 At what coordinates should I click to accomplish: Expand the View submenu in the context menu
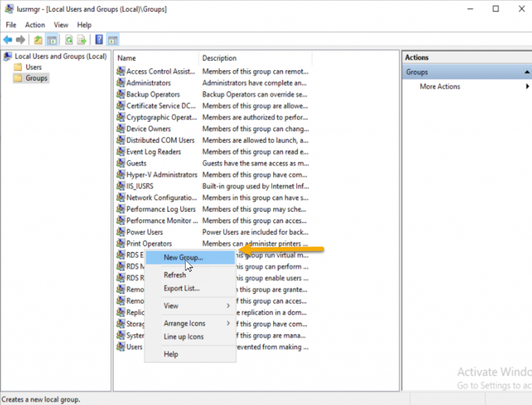click(171, 306)
